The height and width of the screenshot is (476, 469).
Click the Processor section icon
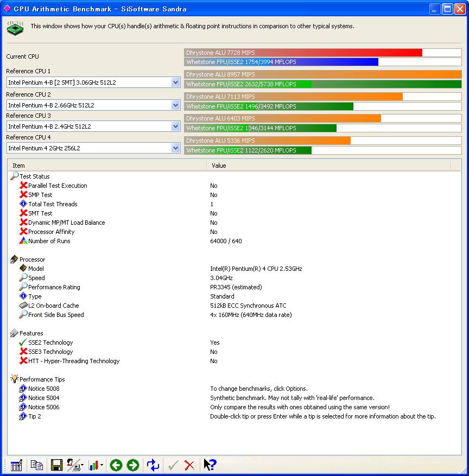point(14,259)
